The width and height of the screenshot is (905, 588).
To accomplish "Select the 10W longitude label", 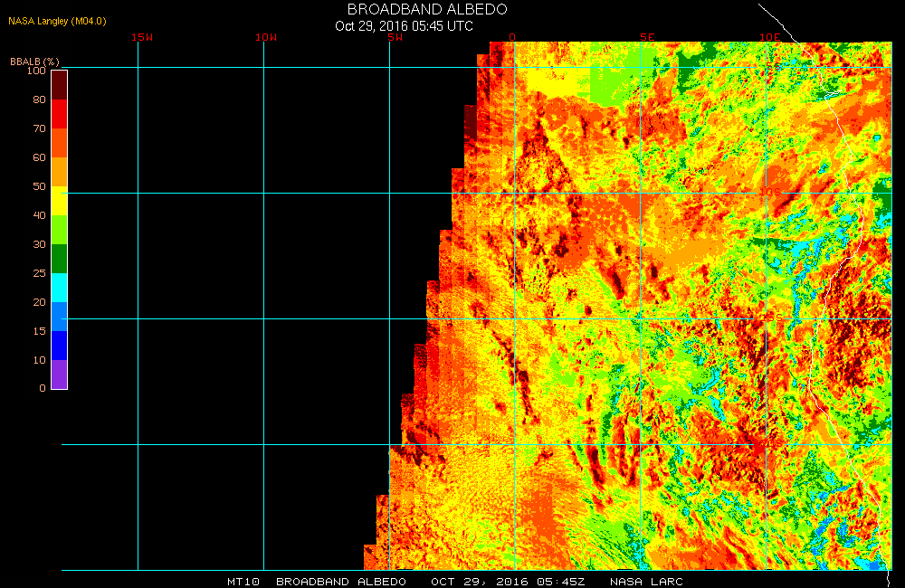I will [x=266, y=37].
